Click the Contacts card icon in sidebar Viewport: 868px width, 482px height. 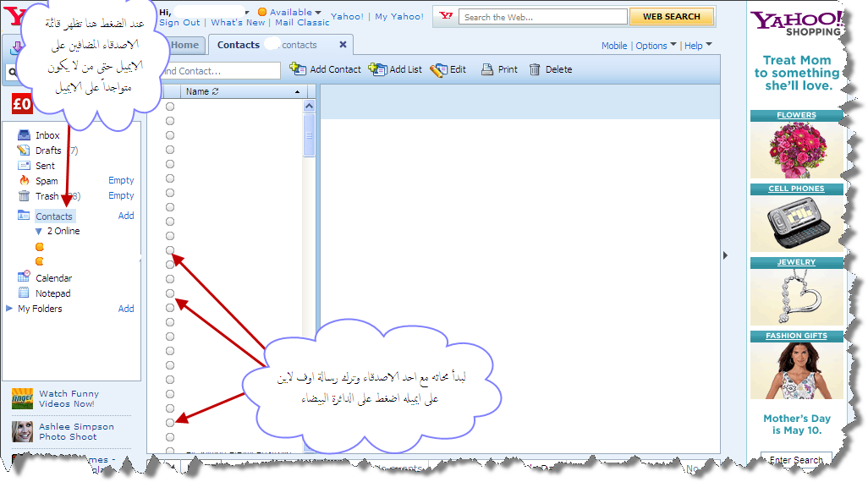point(24,216)
